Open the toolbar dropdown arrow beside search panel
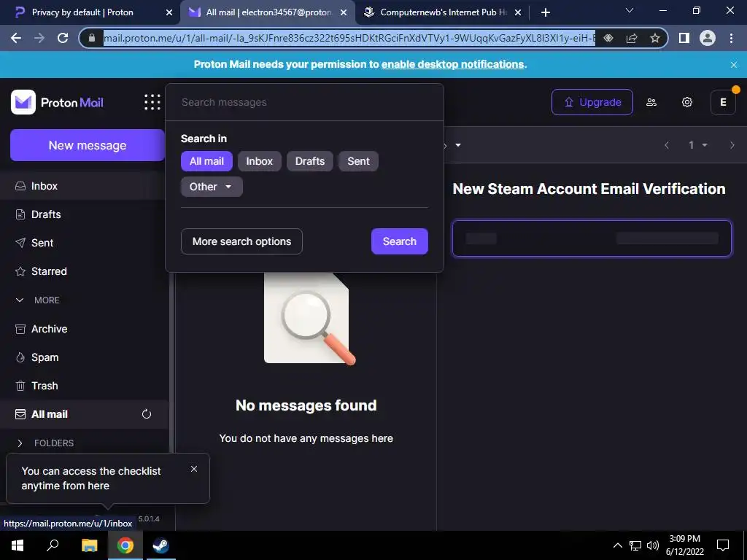This screenshot has width=747, height=560. coord(458,145)
